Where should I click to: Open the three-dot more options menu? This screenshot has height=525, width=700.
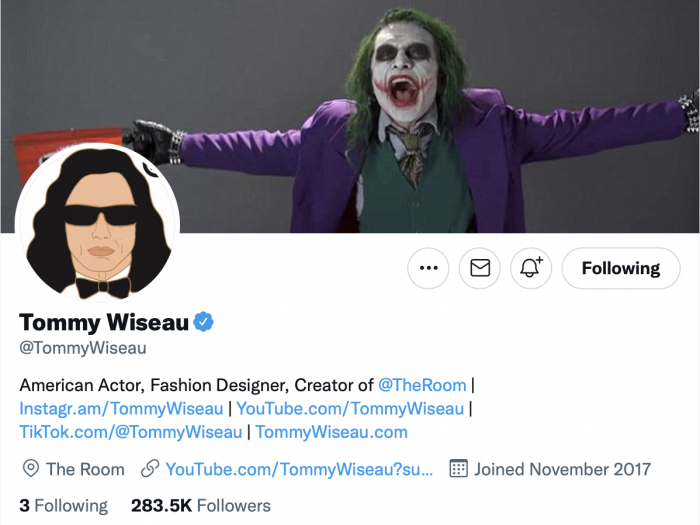click(429, 268)
